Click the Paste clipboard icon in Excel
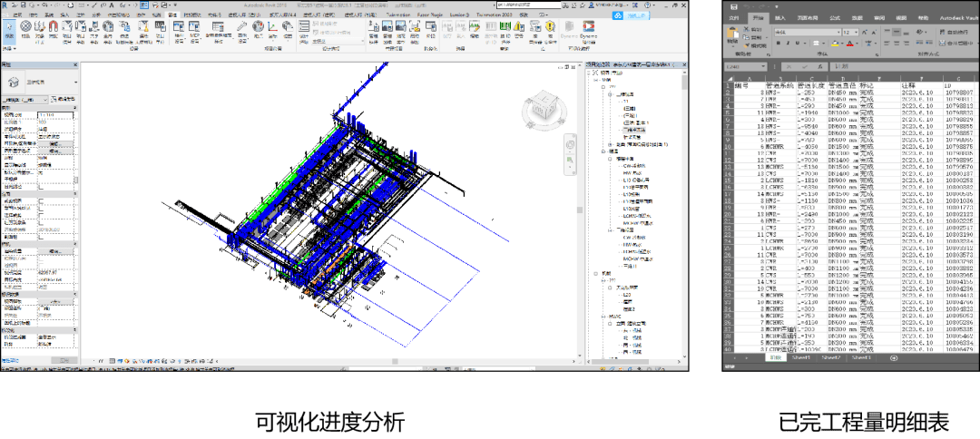Screen dimensions: 980x439 [x=732, y=33]
